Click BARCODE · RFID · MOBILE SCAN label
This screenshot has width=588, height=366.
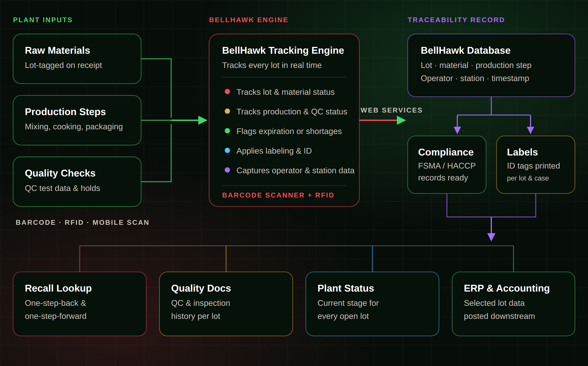[82, 222]
